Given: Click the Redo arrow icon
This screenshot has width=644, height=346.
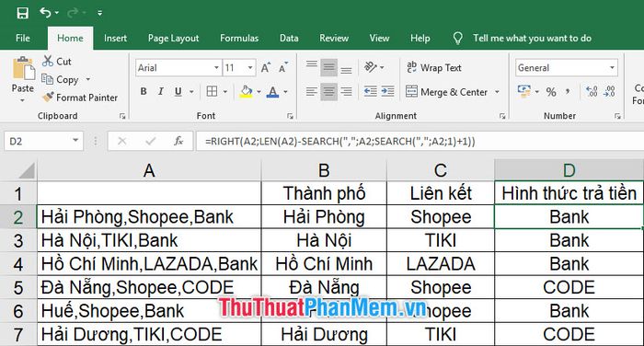Looking at the screenshot, I should pyautogui.click(x=73, y=13).
